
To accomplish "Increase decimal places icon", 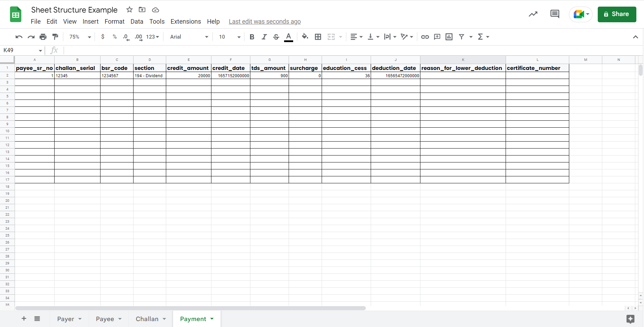I will click(x=138, y=37).
